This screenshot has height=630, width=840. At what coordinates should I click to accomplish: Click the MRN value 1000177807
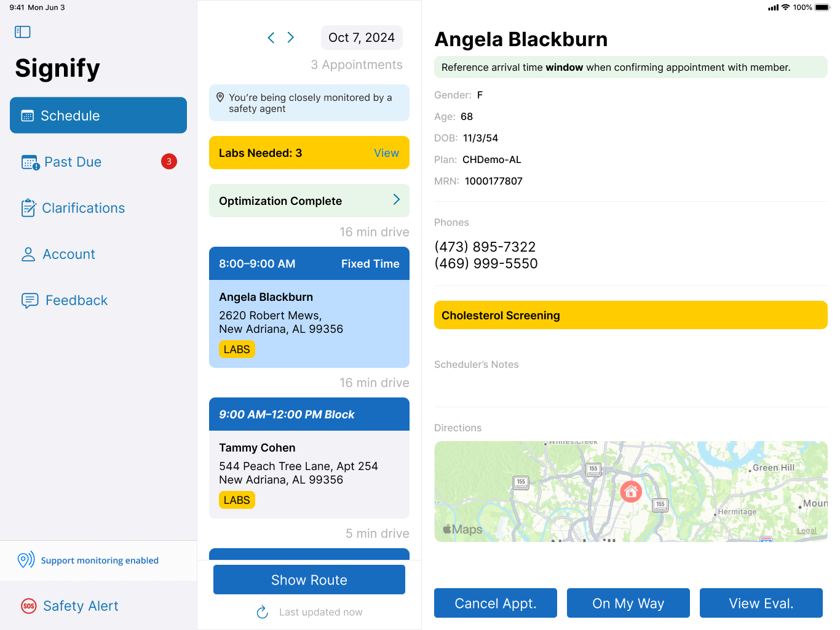click(494, 181)
